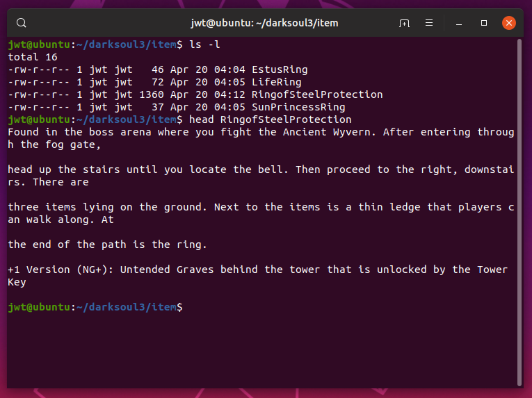Click the text '+1 Version (NG+):'
532x398 pixels.
(61, 270)
